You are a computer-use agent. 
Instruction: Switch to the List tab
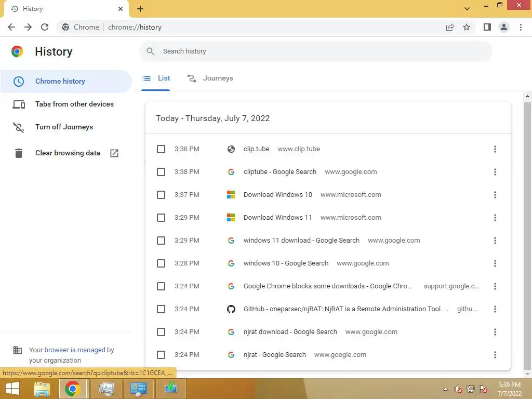pyautogui.click(x=156, y=78)
